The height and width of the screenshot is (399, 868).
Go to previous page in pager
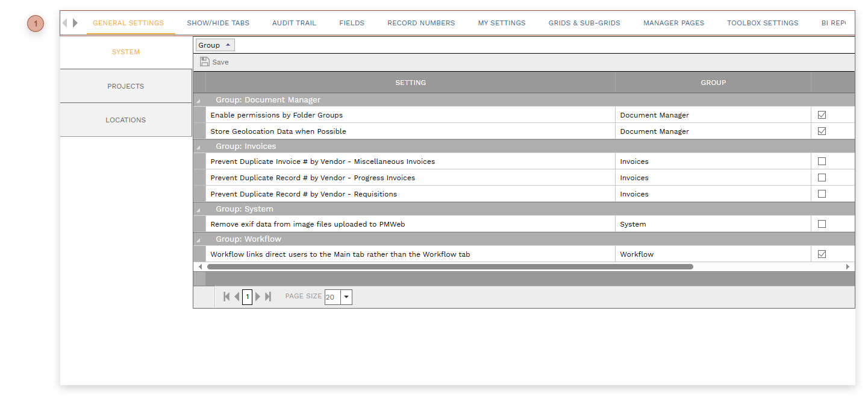pyautogui.click(x=237, y=297)
